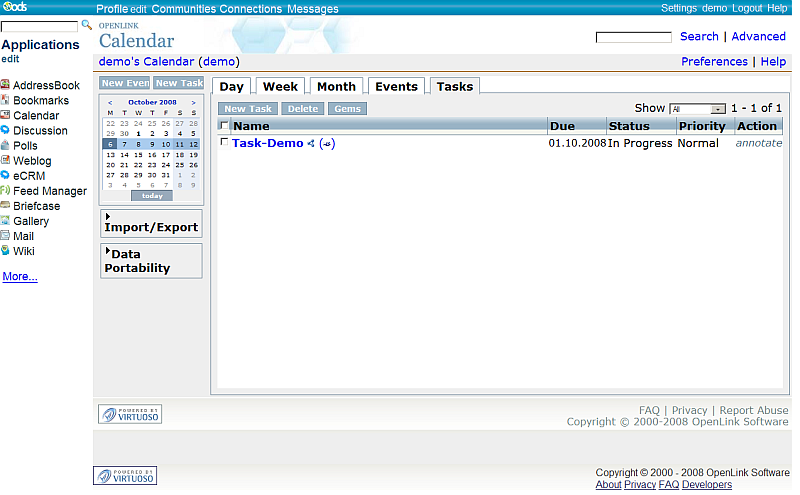This screenshot has height=495, width=800.
Task: Click the Delete button above task list
Action: [x=303, y=109]
